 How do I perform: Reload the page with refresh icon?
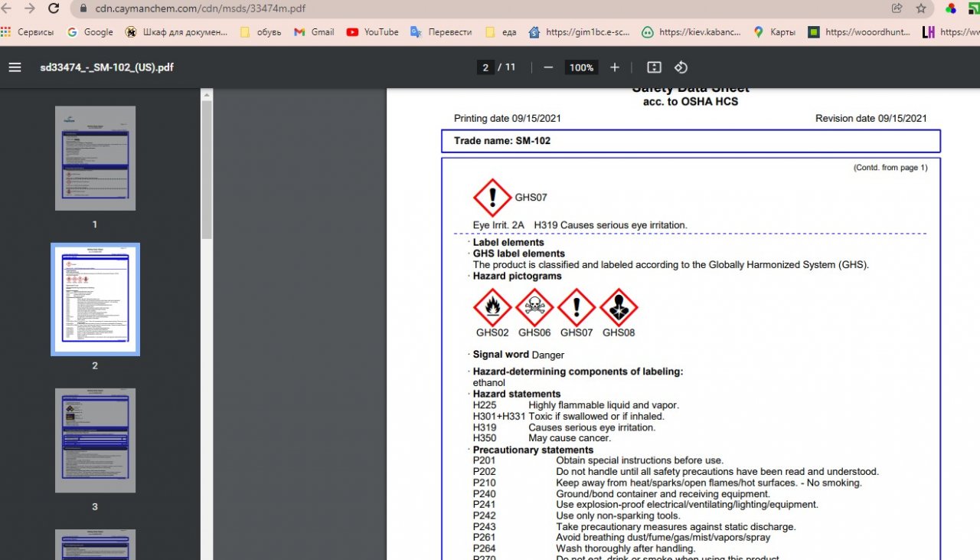(x=54, y=8)
